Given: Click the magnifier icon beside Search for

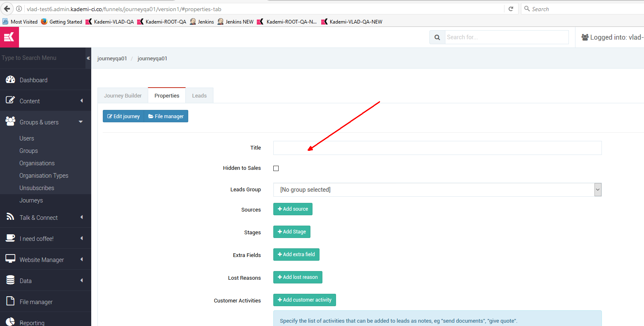Looking at the screenshot, I should coord(437,37).
